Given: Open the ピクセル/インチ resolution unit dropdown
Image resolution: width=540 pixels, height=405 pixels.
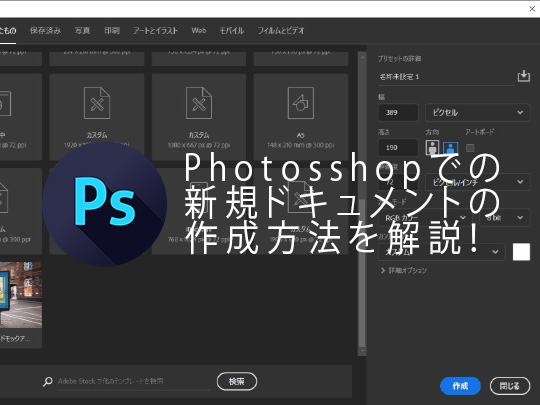Looking at the screenshot, I should 477,182.
